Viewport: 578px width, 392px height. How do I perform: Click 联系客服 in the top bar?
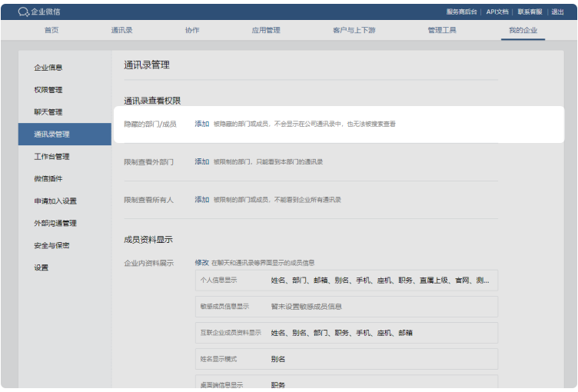(530, 12)
